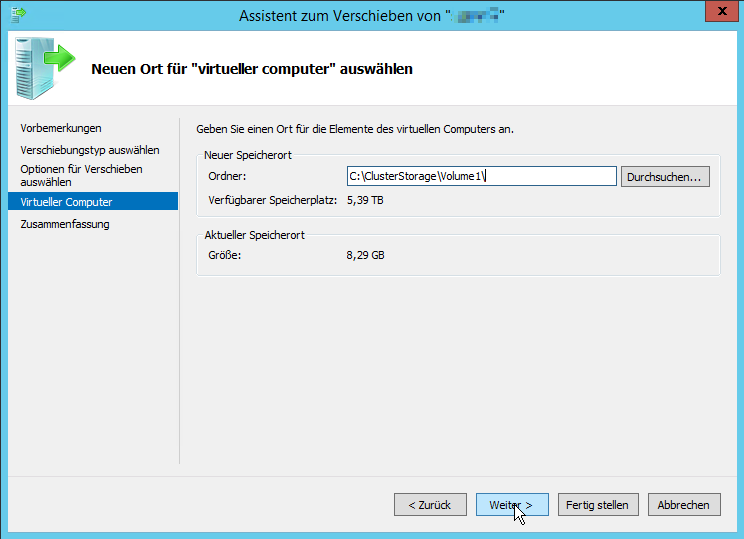The height and width of the screenshot is (539, 744).
Task: Go back with the Zurück button
Action: 430,505
